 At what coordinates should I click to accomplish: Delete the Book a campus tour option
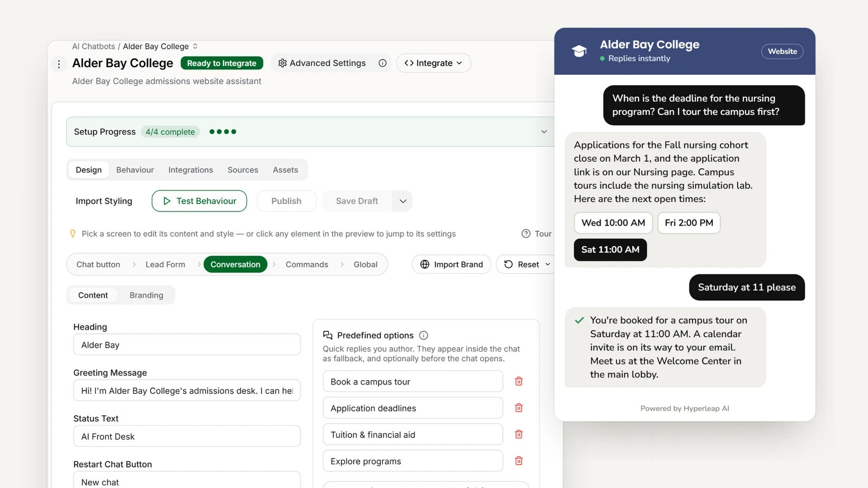(x=519, y=382)
